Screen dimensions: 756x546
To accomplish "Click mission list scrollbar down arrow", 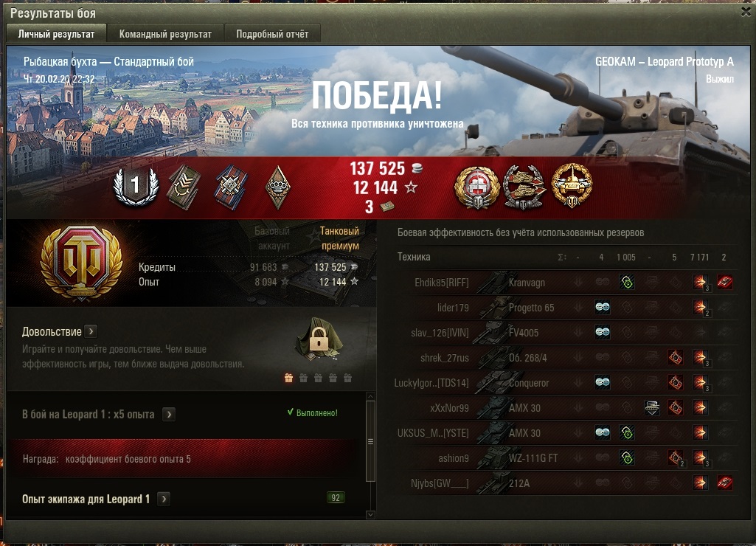I will point(370,515).
